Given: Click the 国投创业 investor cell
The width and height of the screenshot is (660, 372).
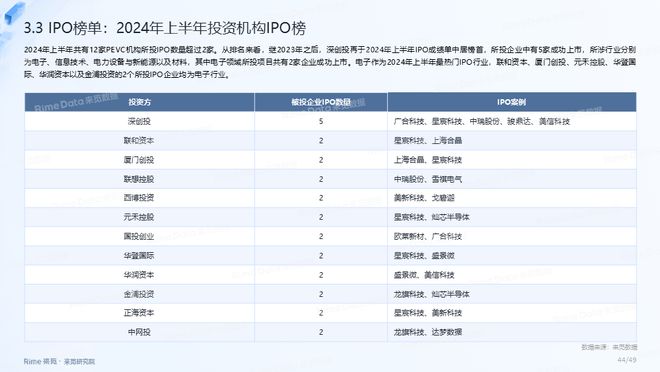Looking at the screenshot, I should 139,236.
